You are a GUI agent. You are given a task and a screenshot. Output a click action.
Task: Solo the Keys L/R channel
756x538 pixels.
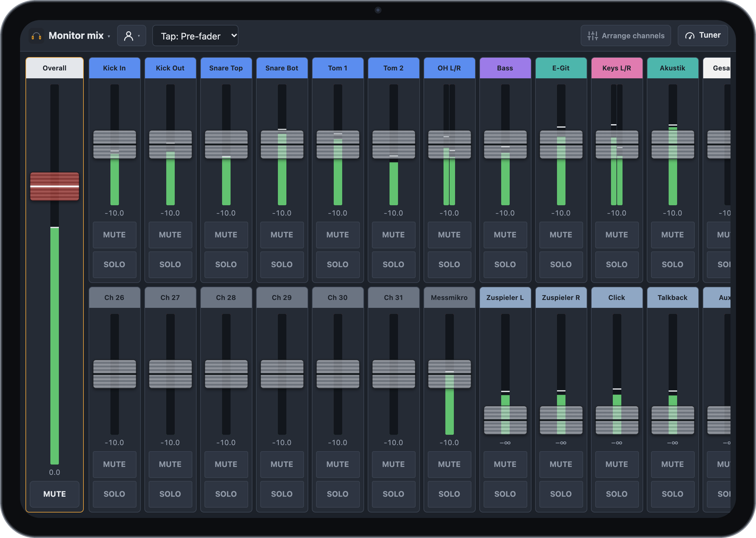617,265
